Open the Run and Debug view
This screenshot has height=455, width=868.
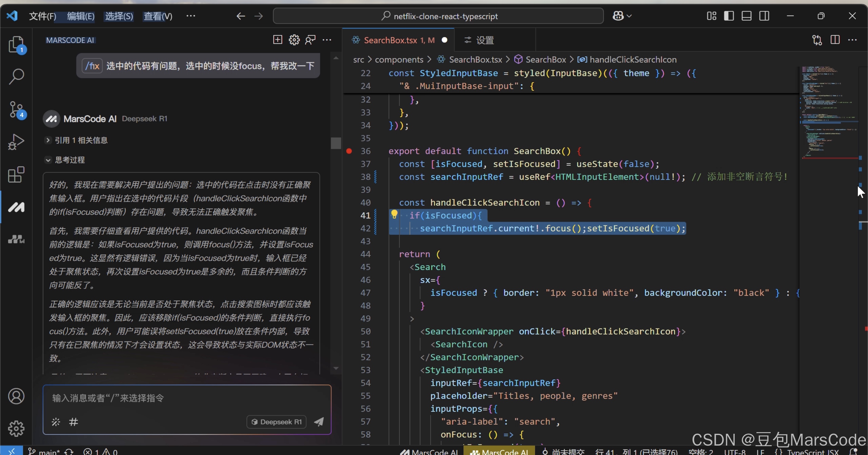16,142
